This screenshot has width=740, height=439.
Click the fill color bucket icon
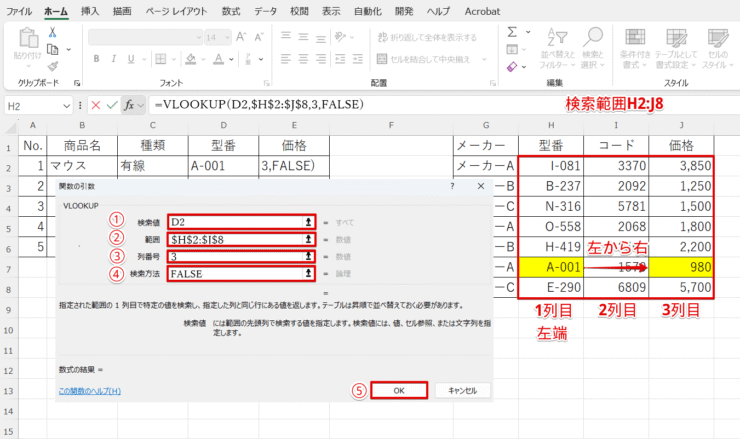click(191, 59)
